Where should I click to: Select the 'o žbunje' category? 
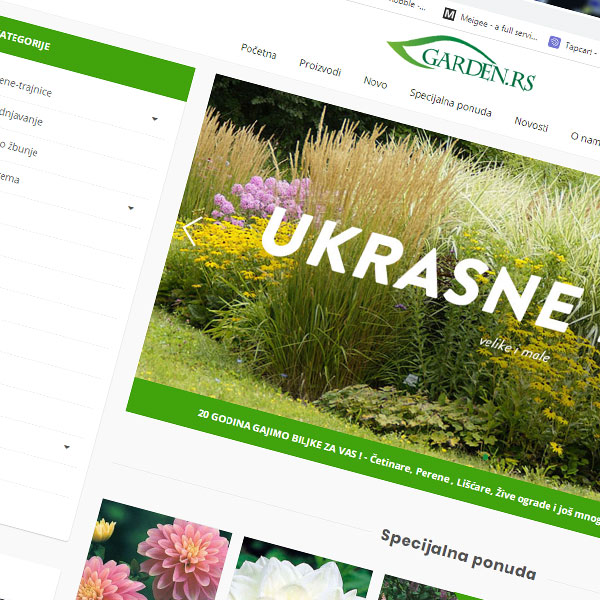(18, 148)
